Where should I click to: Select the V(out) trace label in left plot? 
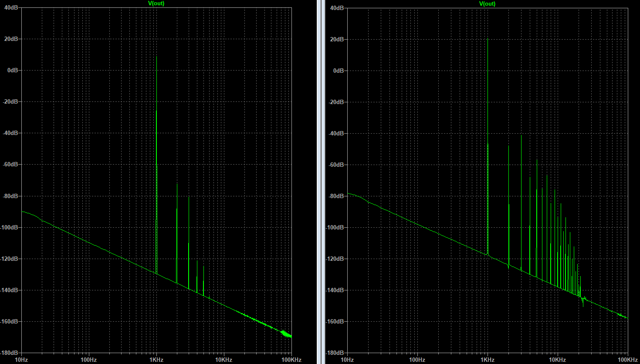coord(156,3)
